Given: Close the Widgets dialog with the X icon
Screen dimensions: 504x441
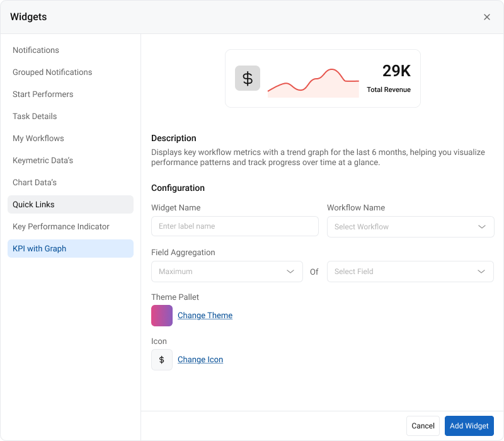Looking at the screenshot, I should coord(487,17).
